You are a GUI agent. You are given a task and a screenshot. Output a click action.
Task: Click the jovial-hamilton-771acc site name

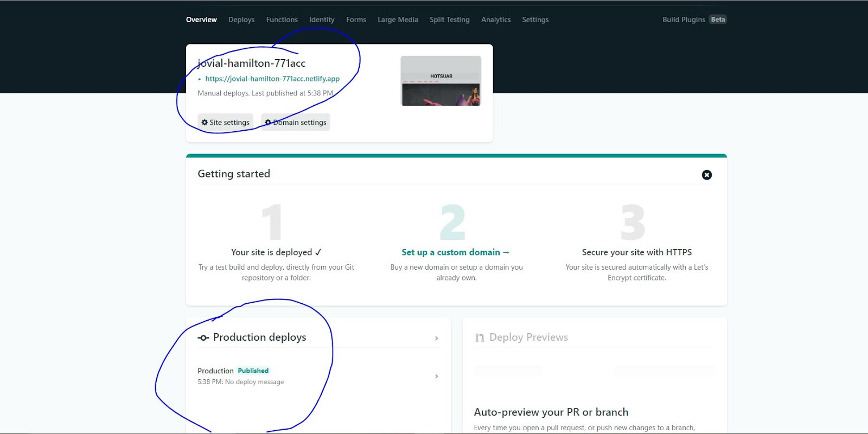tap(251, 63)
